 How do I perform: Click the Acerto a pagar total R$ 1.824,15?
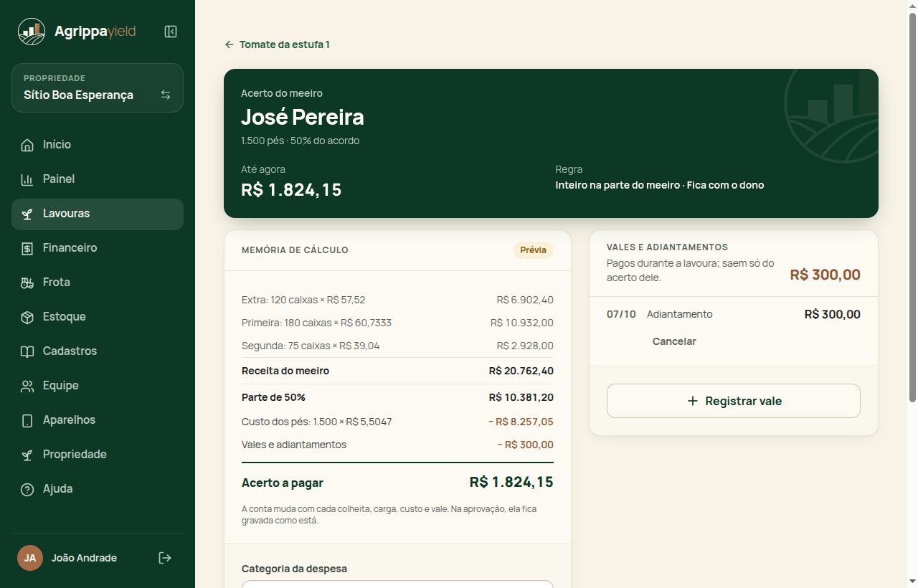pos(511,482)
